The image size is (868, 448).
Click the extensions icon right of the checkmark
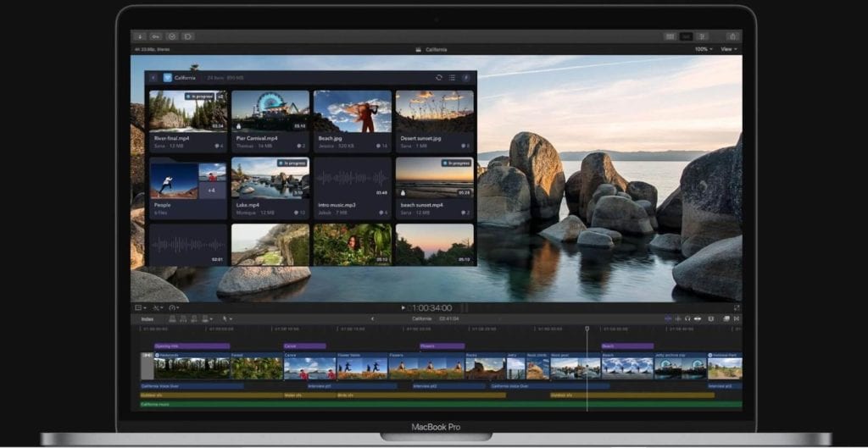187,36
